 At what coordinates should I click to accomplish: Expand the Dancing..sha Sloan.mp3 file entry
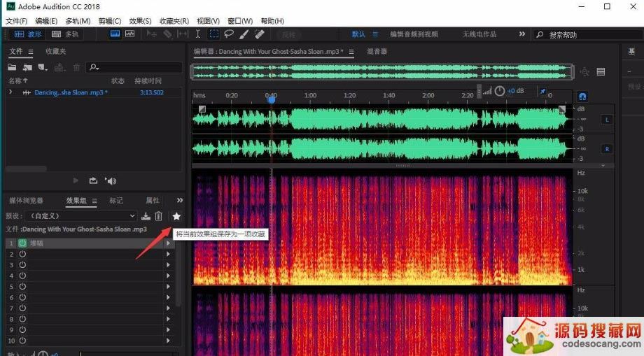[x=10, y=92]
